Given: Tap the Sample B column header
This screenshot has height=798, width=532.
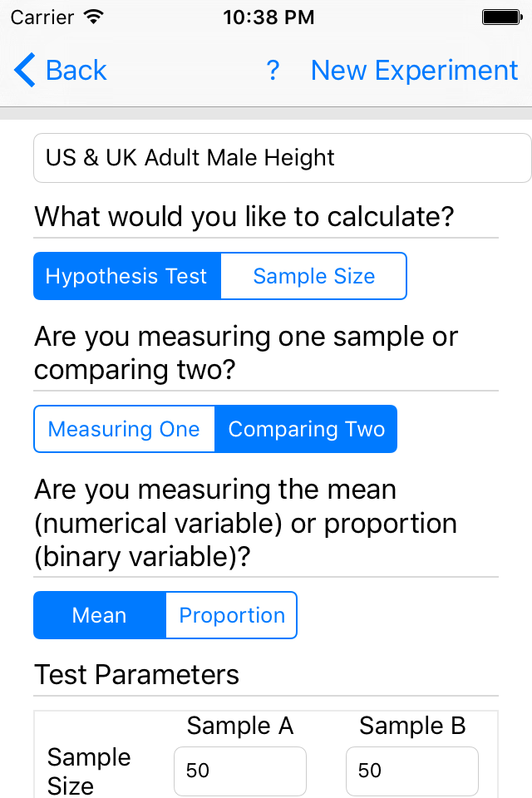Looking at the screenshot, I should 411,726.
